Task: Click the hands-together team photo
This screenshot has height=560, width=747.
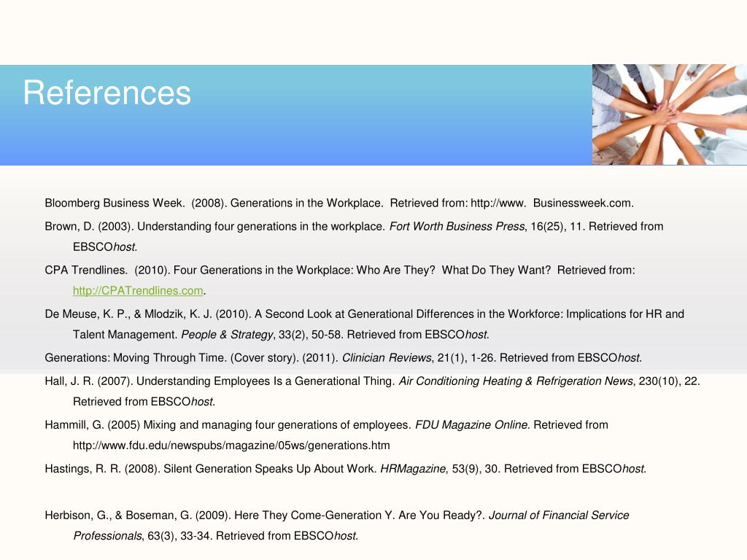Action: (x=670, y=114)
